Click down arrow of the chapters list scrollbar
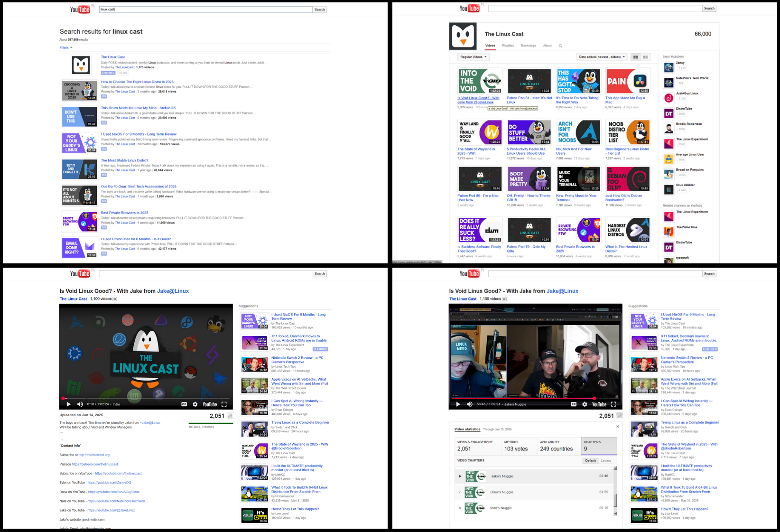Image resolution: width=780 pixels, height=532 pixels. [615, 513]
